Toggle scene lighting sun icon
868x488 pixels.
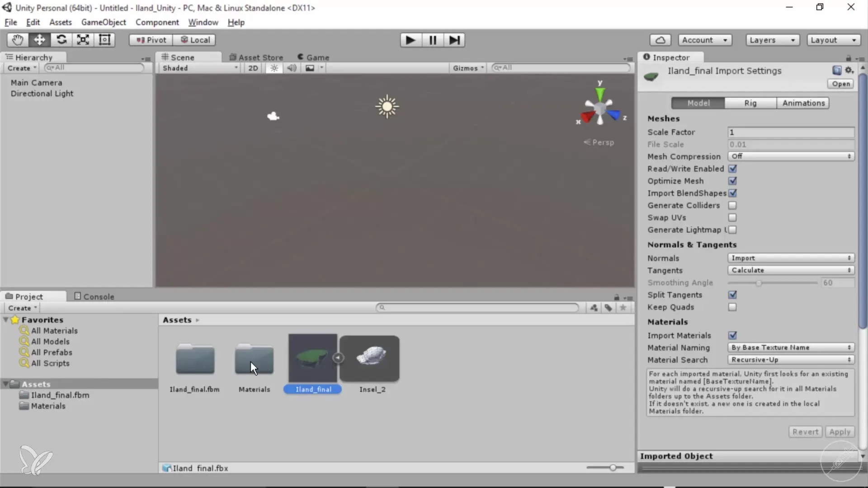pyautogui.click(x=274, y=68)
